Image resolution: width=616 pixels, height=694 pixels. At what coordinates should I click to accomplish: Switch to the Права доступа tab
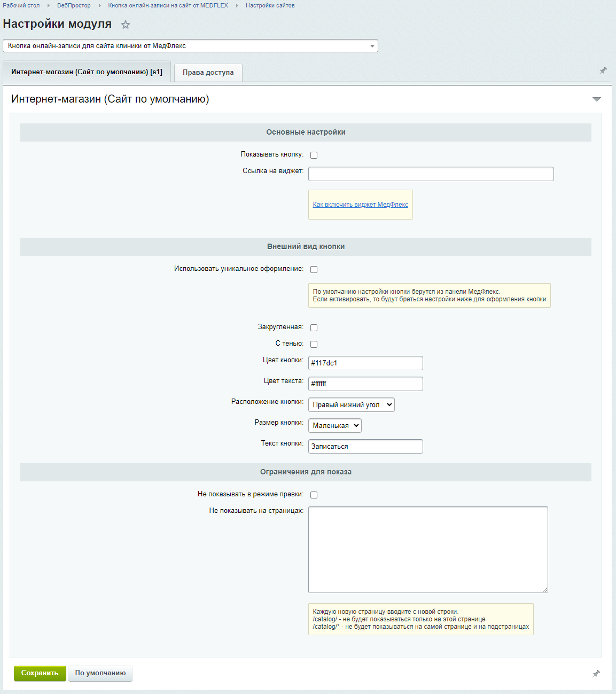coord(208,73)
